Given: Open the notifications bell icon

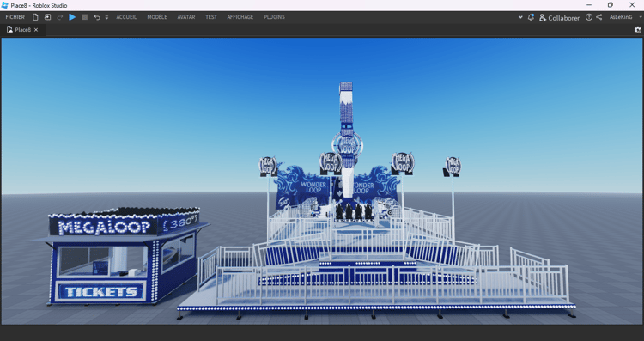Looking at the screenshot, I should coord(531,17).
